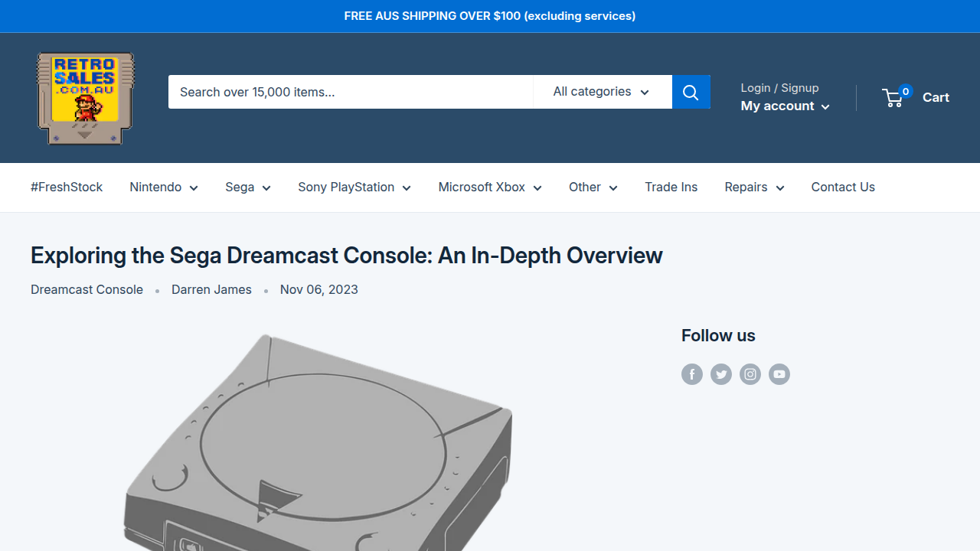
Task: Focus the 'Search over 15,000 items' field
Action: pyautogui.click(x=351, y=92)
